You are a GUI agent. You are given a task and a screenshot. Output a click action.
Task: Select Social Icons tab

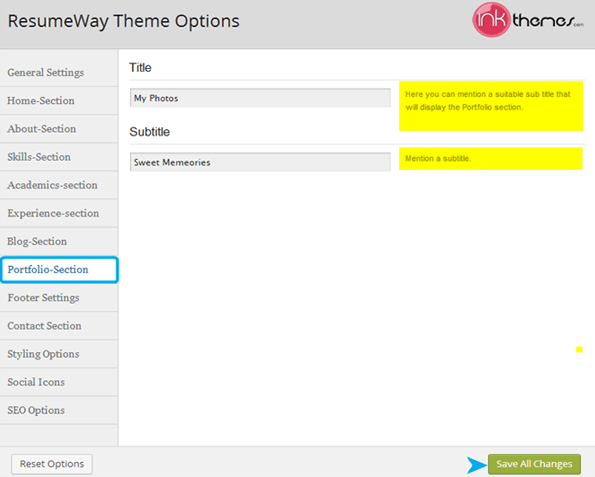(59, 382)
